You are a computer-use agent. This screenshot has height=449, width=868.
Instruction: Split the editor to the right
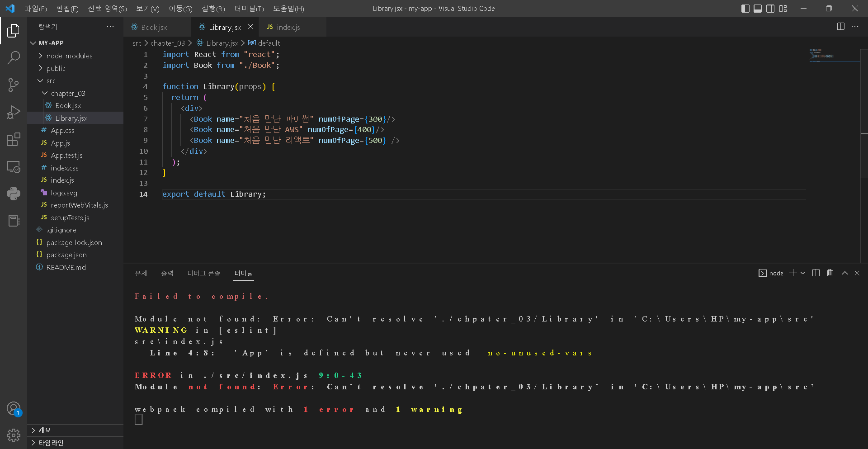click(x=840, y=27)
